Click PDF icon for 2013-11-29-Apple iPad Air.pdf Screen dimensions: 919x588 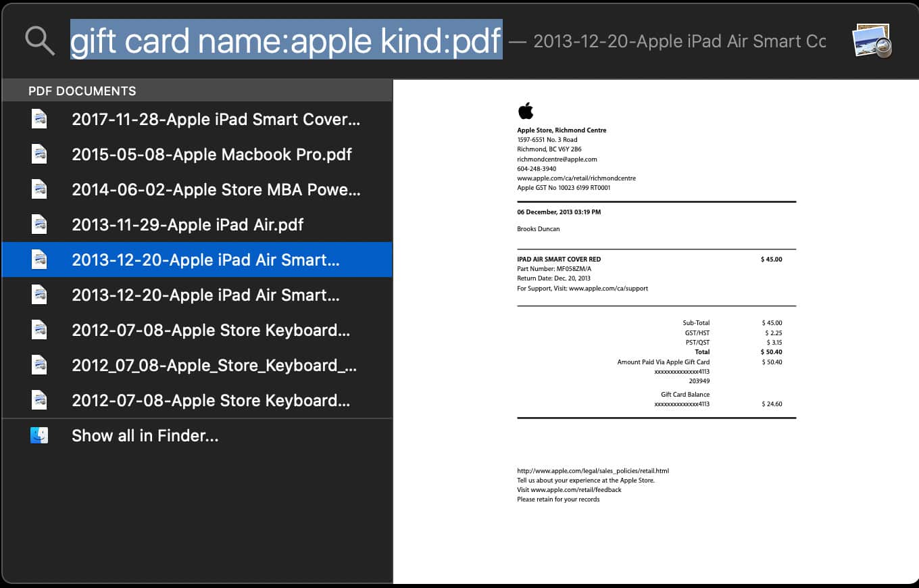[x=39, y=224]
